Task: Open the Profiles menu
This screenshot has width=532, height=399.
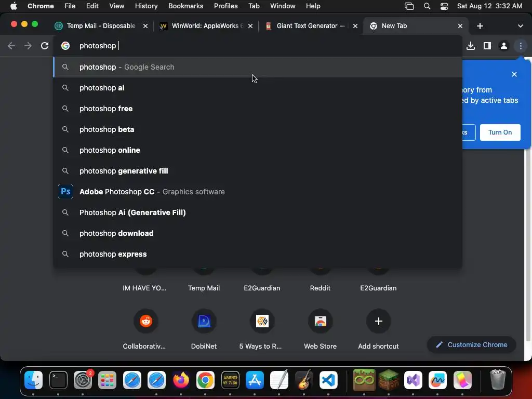Action: click(225, 6)
